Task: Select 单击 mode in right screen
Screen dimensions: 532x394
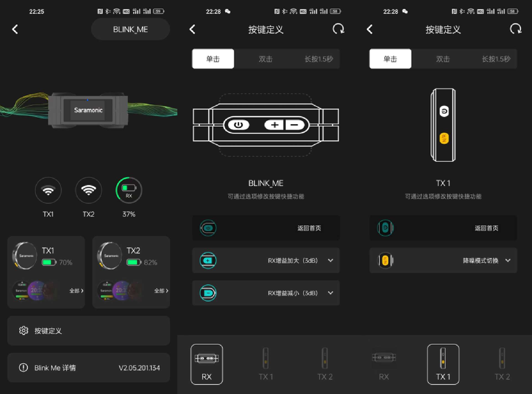Action: pyautogui.click(x=390, y=59)
